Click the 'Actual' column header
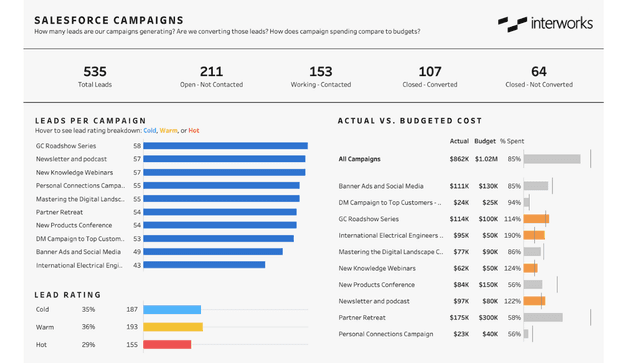Viewport: 640px width, 363px height. click(459, 141)
